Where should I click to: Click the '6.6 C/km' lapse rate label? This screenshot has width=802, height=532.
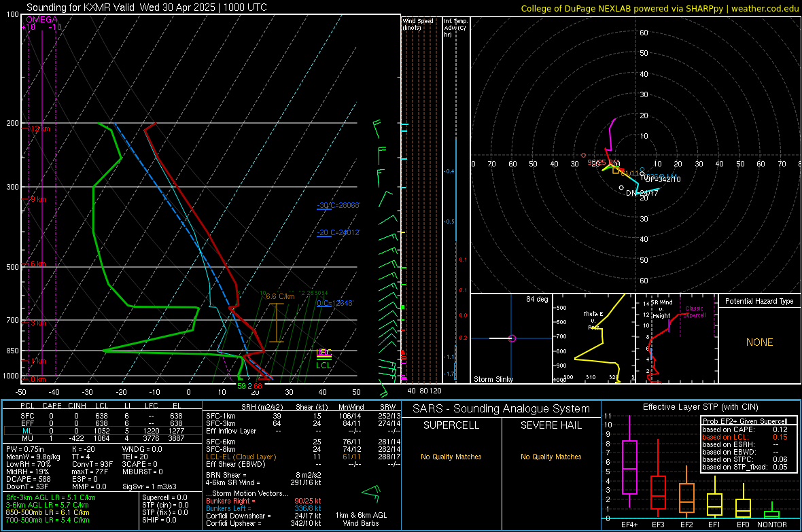[280, 297]
